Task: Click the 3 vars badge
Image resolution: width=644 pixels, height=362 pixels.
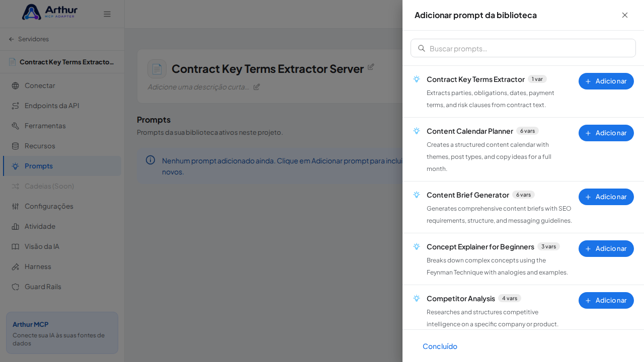Action: 548,246
